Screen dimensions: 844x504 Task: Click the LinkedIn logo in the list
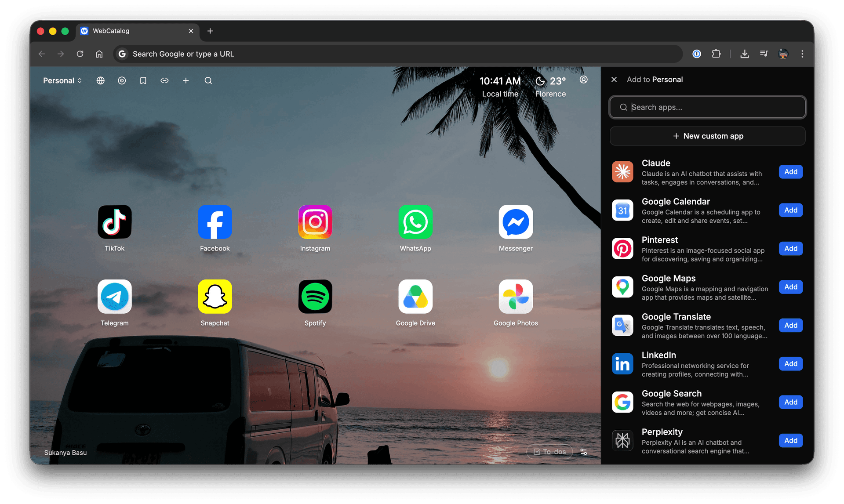[x=622, y=364]
